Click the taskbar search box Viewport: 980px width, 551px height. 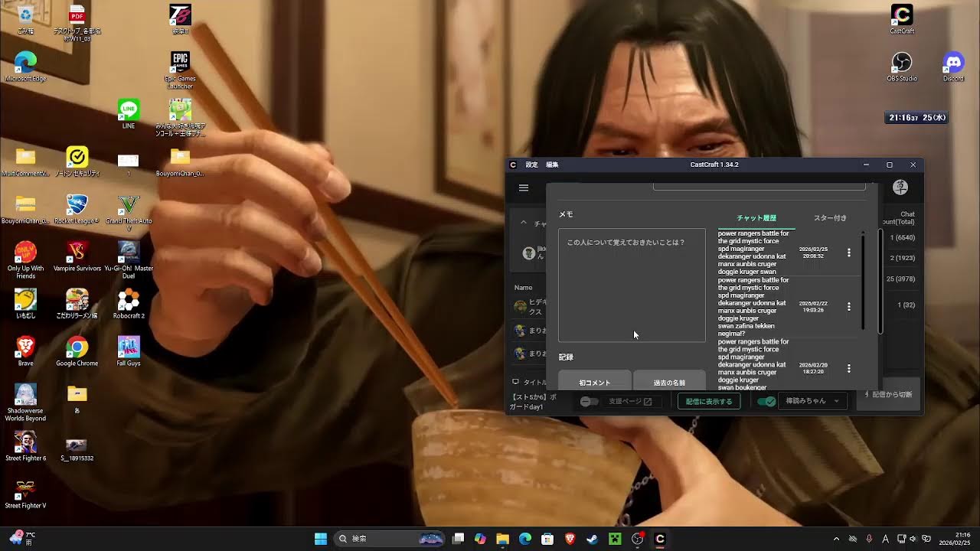coord(390,539)
